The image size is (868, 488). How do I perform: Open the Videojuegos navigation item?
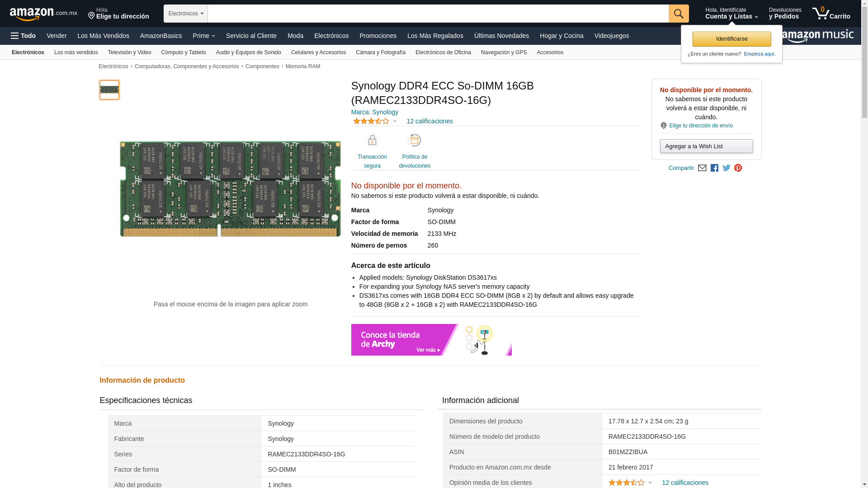coord(611,36)
